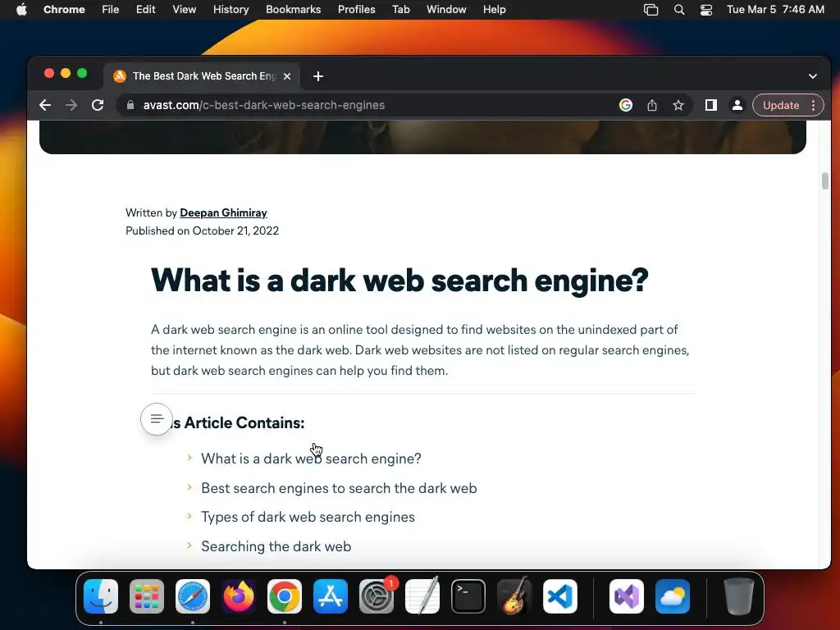840x630 pixels.
Task: Open the Chrome profile avatar icon
Action: pyautogui.click(x=737, y=105)
